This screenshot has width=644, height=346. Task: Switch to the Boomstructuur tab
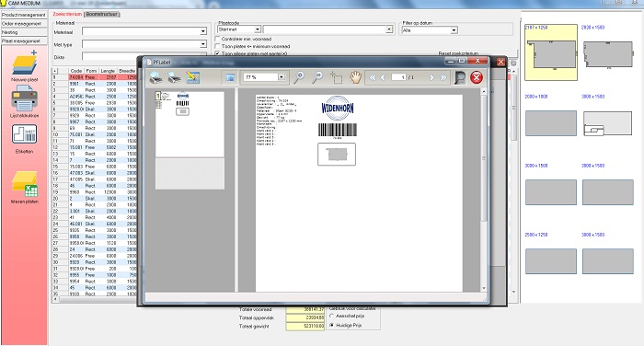point(102,14)
